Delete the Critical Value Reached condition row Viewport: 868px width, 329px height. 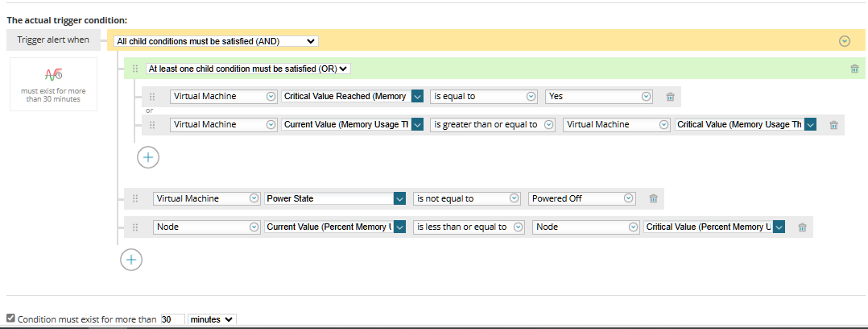670,97
